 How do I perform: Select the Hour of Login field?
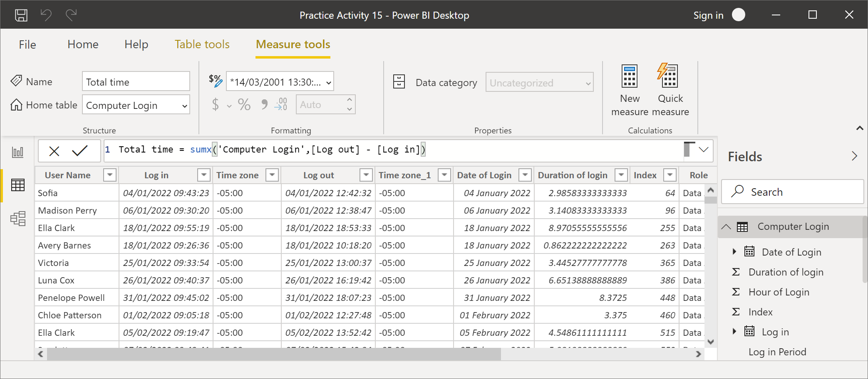(779, 292)
